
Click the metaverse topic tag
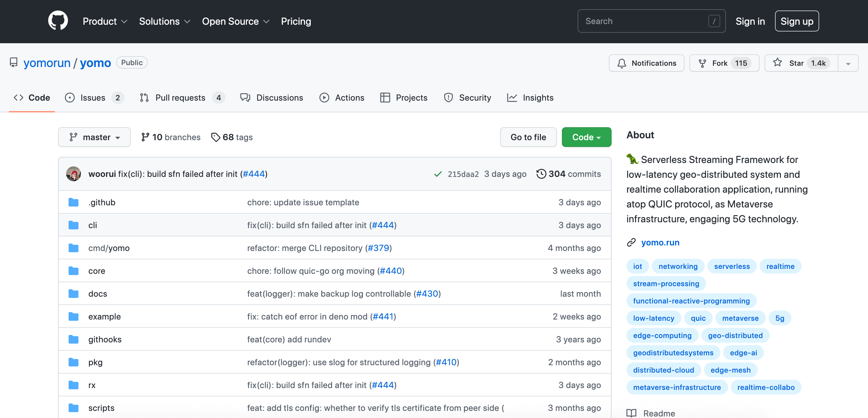(x=740, y=318)
